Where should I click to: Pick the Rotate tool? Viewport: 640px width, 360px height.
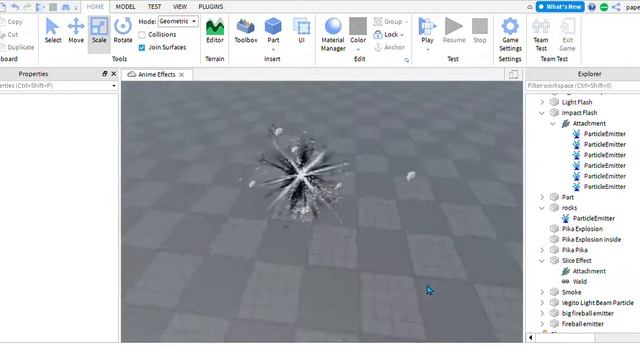pyautogui.click(x=123, y=31)
